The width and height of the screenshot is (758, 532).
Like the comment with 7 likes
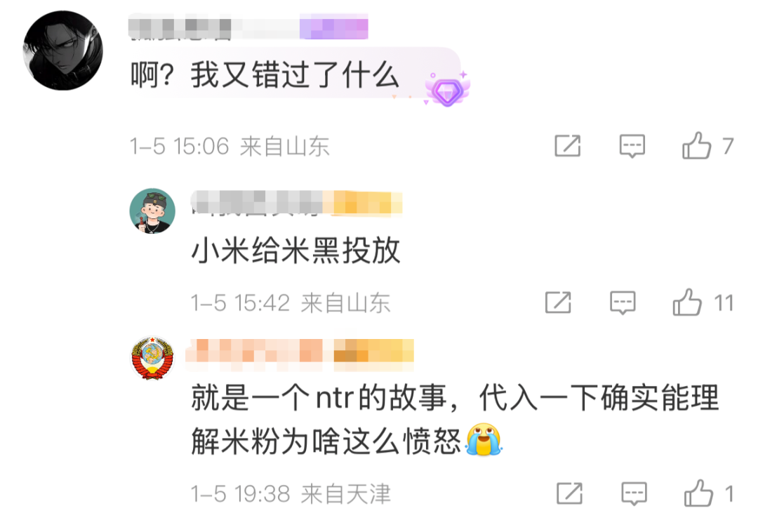(x=697, y=145)
